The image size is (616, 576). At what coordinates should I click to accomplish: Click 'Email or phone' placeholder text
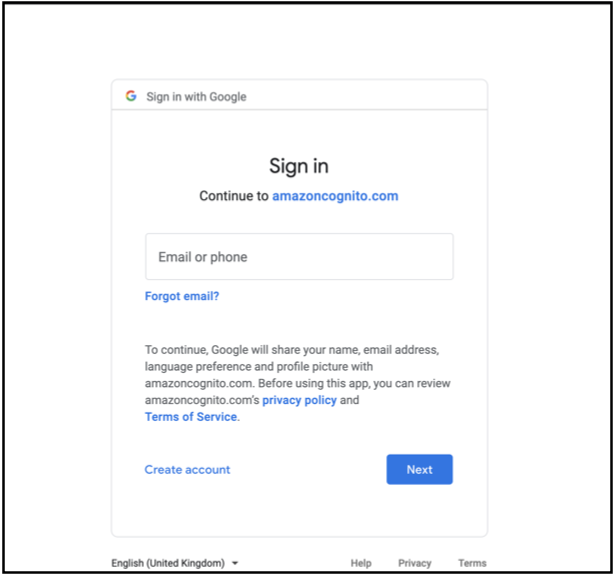[x=203, y=257]
